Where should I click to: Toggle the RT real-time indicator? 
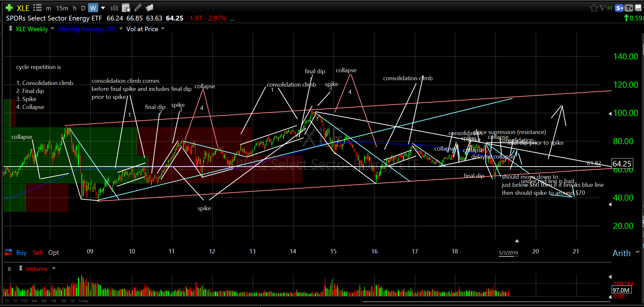click(x=610, y=8)
